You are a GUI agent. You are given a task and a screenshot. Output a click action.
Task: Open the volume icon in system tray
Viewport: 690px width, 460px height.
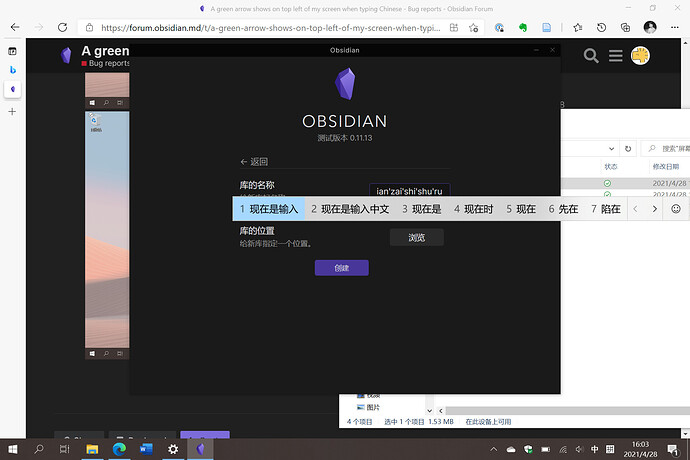tap(580, 449)
